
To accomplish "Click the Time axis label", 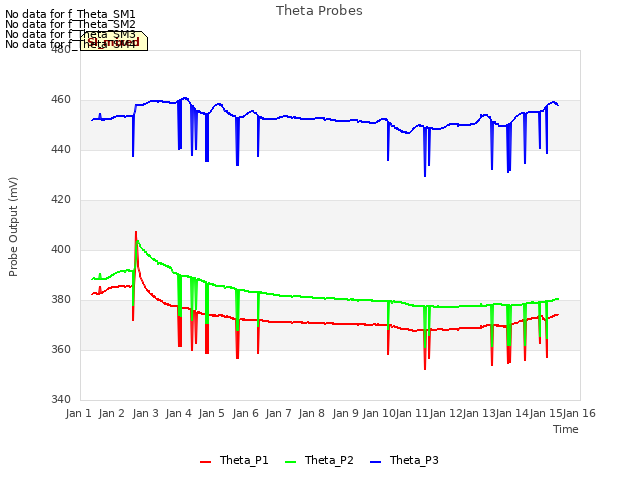I will point(566,429).
